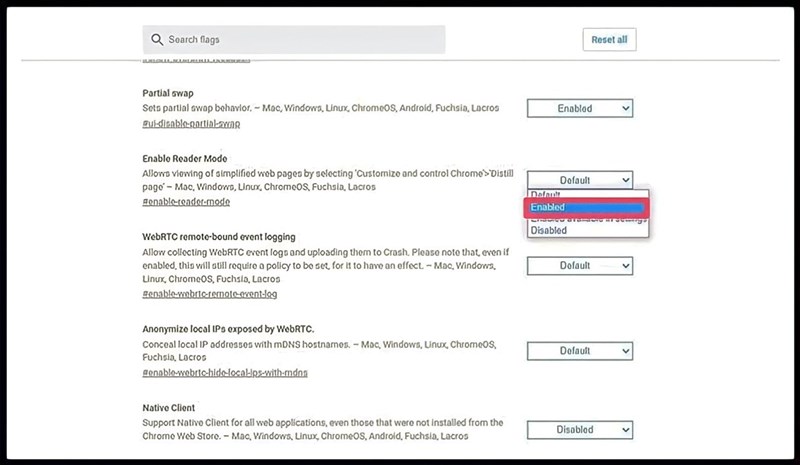
Task: Open the #ui-disable-partial-swap link
Action: (x=191, y=124)
